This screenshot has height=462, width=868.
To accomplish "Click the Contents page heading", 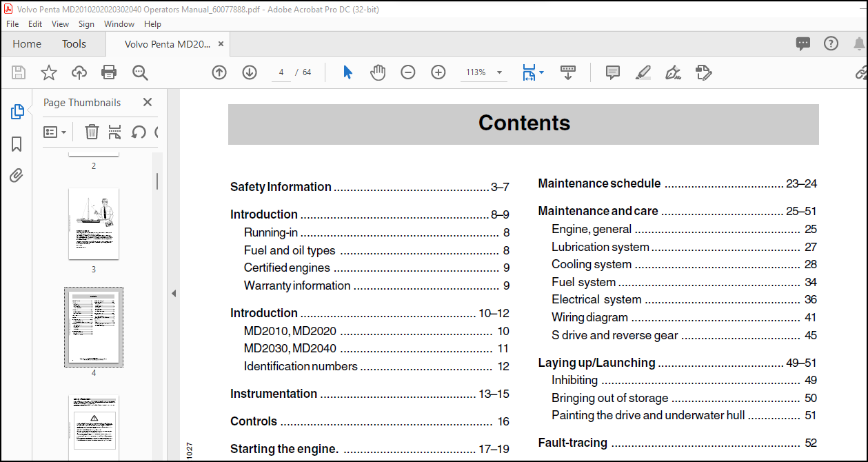I will pyautogui.click(x=524, y=123).
